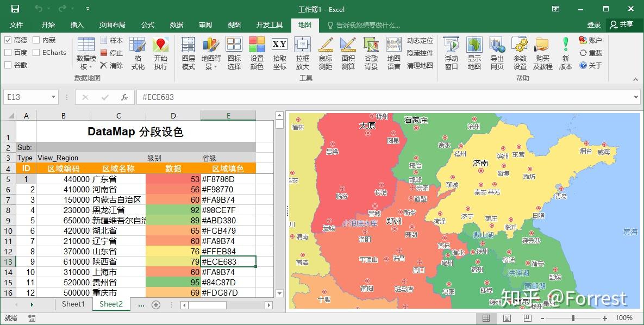
Task: Click the Save icon in the title bar
Action: 15,9
